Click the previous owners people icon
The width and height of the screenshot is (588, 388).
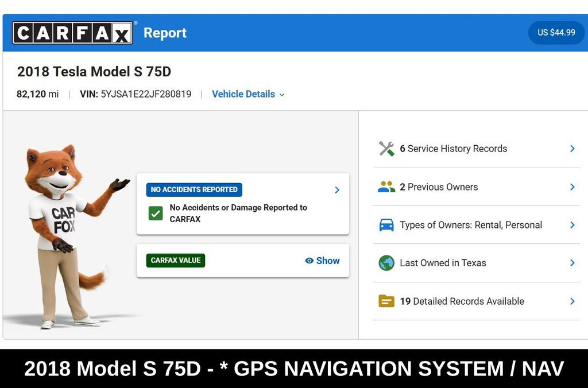tap(386, 187)
